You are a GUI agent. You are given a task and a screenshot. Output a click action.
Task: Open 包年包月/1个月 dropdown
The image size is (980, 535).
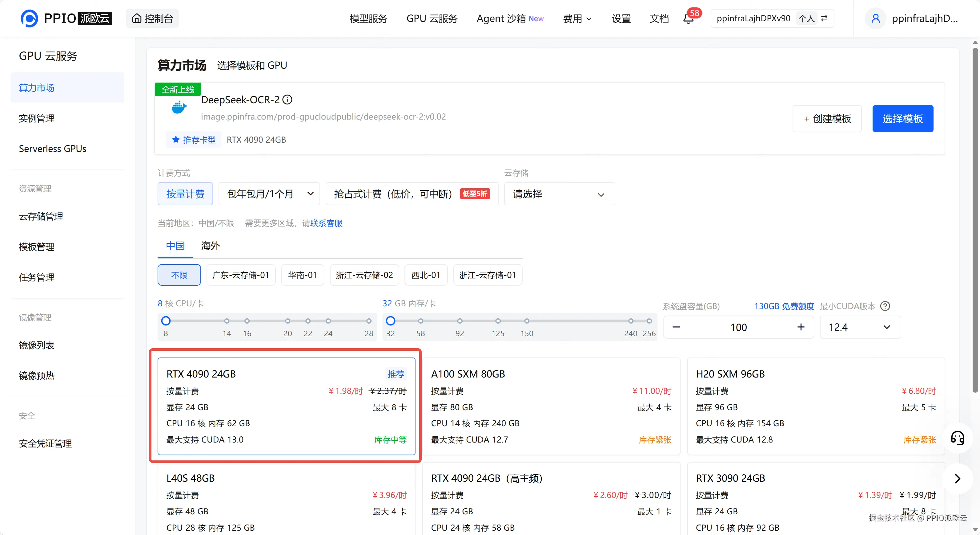click(x=269, y=194)
